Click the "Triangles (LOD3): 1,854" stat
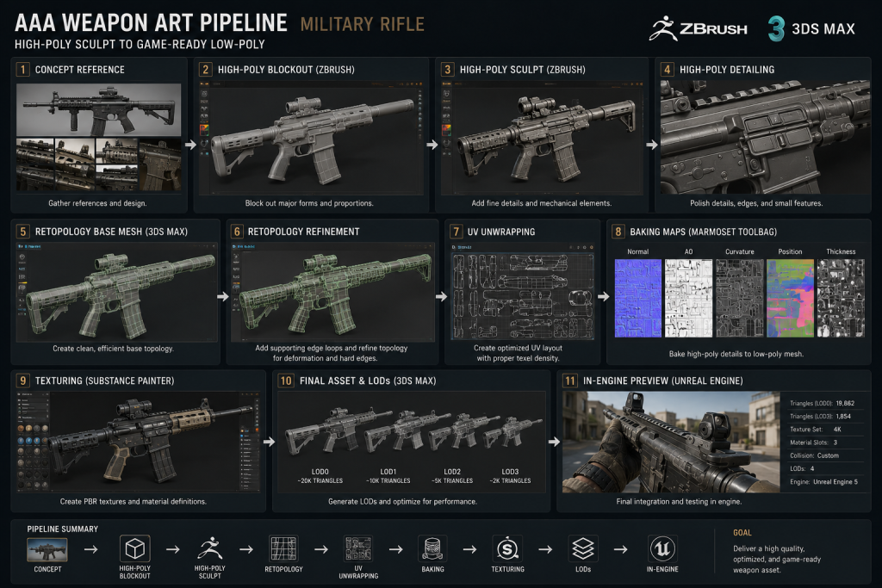882x588 pixels. 820,416
